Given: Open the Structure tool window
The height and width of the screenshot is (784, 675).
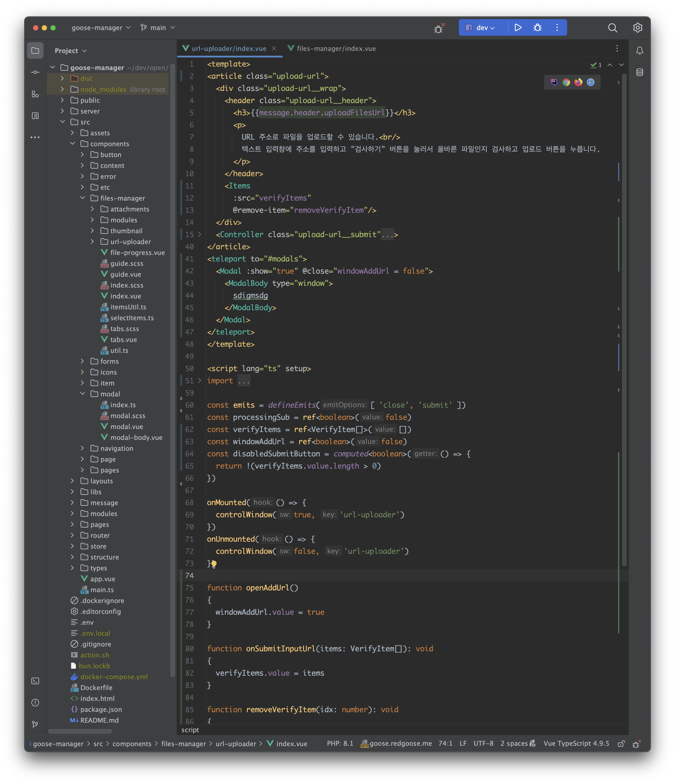Looking at the screenshot, I should point(35,94).
